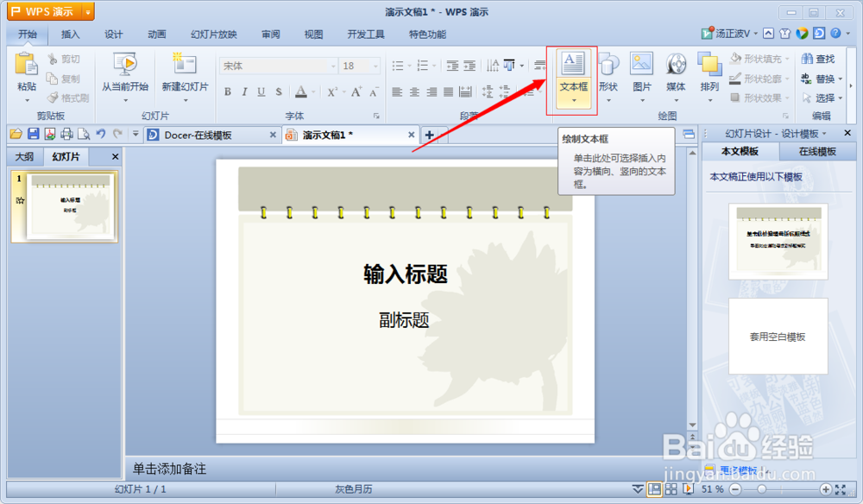
Task: Toggle bullet list
Action: click(398, 66)
